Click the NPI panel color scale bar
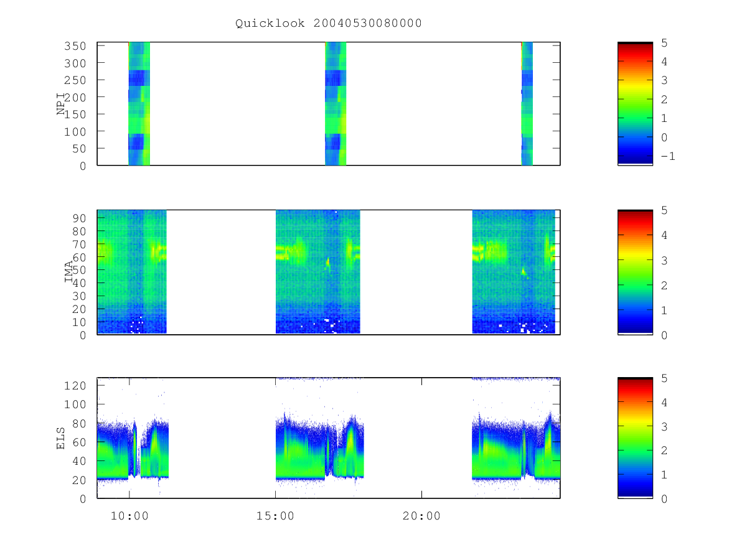This screenshot has width=747, height=560. click(635, 103)
